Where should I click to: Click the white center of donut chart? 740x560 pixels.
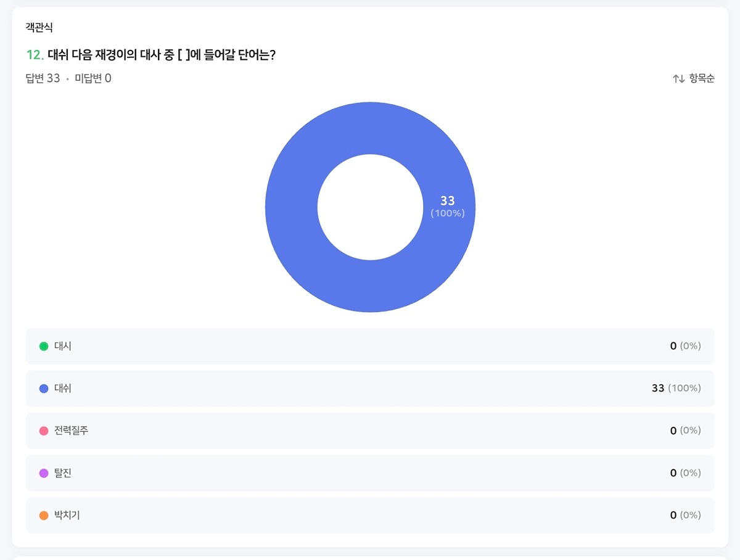click(370, 207)
